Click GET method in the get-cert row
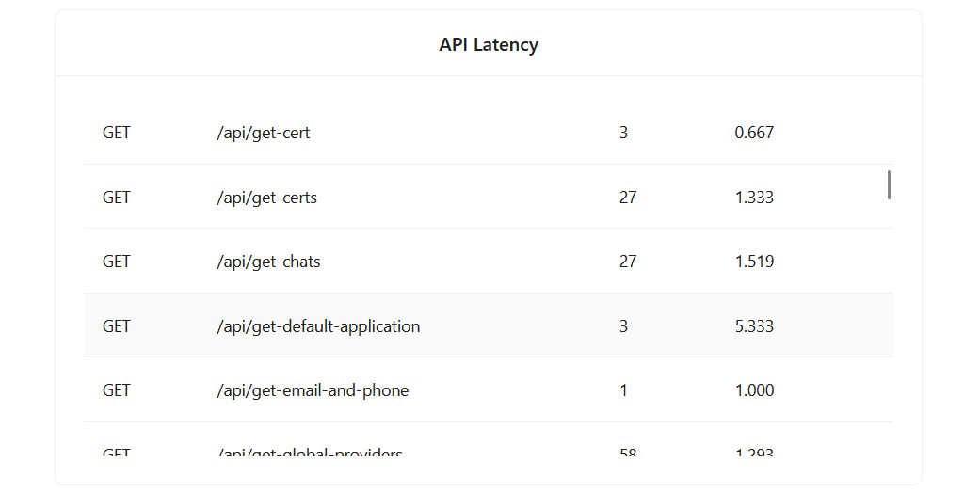980x492 pixels. click(117, 133)
